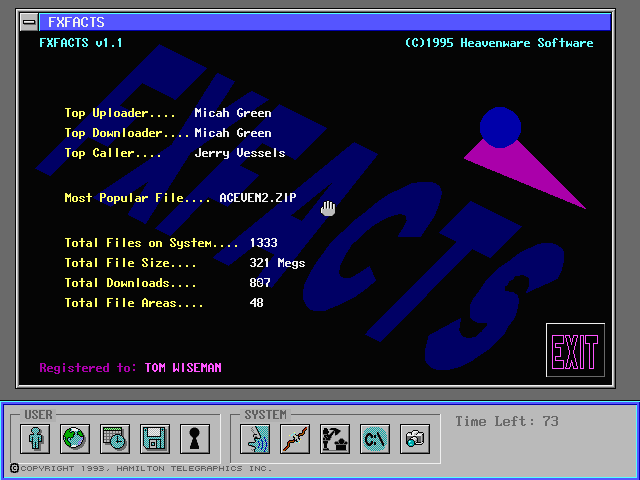Image resolution: width=640 pixels, height=480 pixels.
Task: Click the FXFACTS v1.1 version text
Action: pyautogui.click(x=81, y=43)
